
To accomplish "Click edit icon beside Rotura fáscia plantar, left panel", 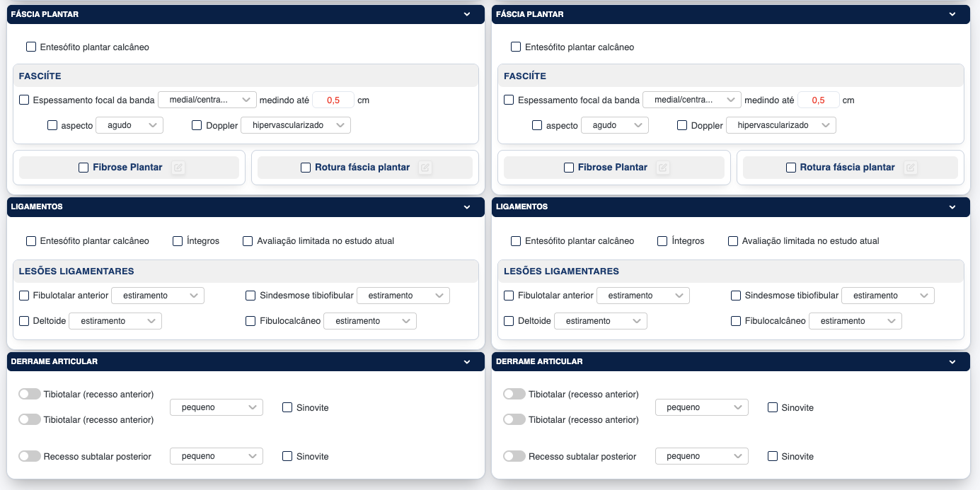I will (x=425, y=168).
